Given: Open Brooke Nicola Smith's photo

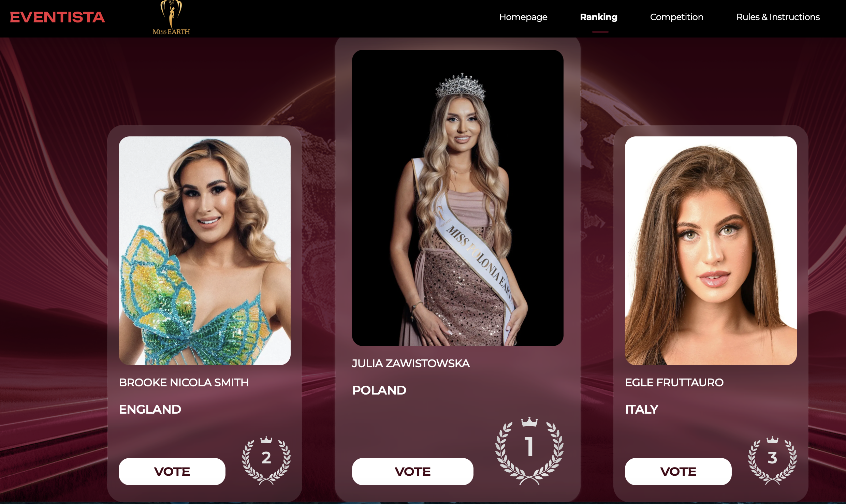Looking at the screenshot, I should coord(205,251).
